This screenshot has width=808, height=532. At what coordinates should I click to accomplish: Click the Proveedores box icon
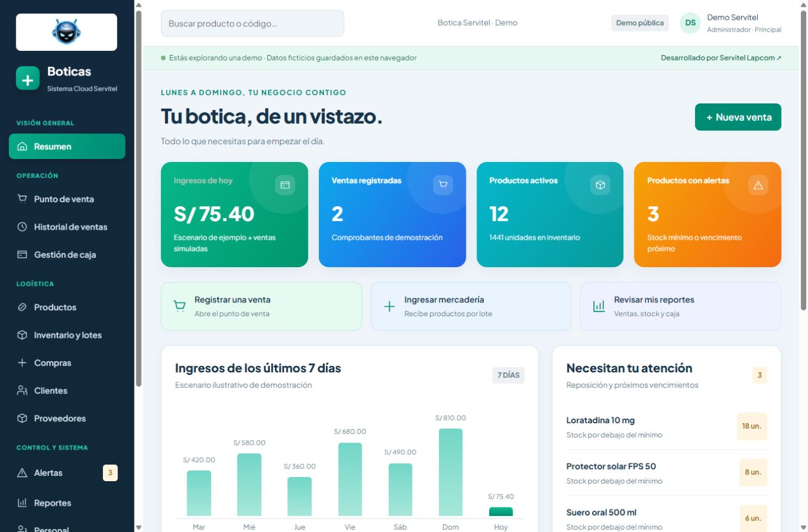[22, 418]
